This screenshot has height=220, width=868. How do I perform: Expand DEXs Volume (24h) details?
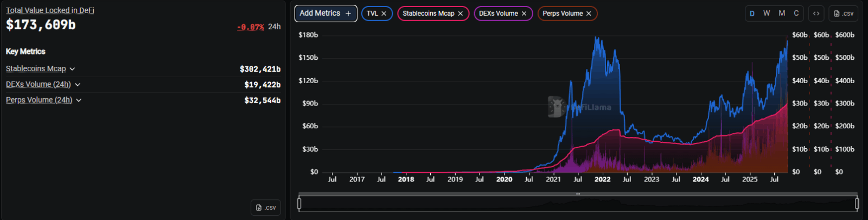[x=78, y=85]
